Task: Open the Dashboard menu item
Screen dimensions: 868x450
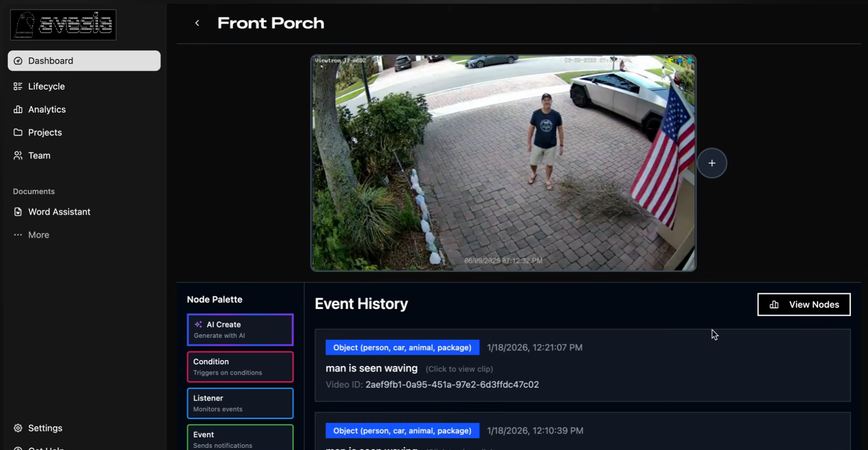Action: tap(84, 61)
